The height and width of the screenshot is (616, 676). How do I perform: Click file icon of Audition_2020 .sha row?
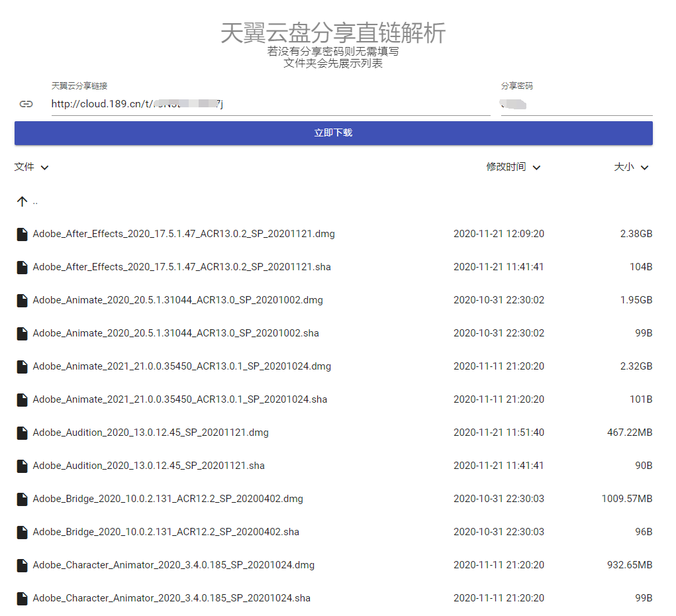pyautogui.click(x=22, y=466)
